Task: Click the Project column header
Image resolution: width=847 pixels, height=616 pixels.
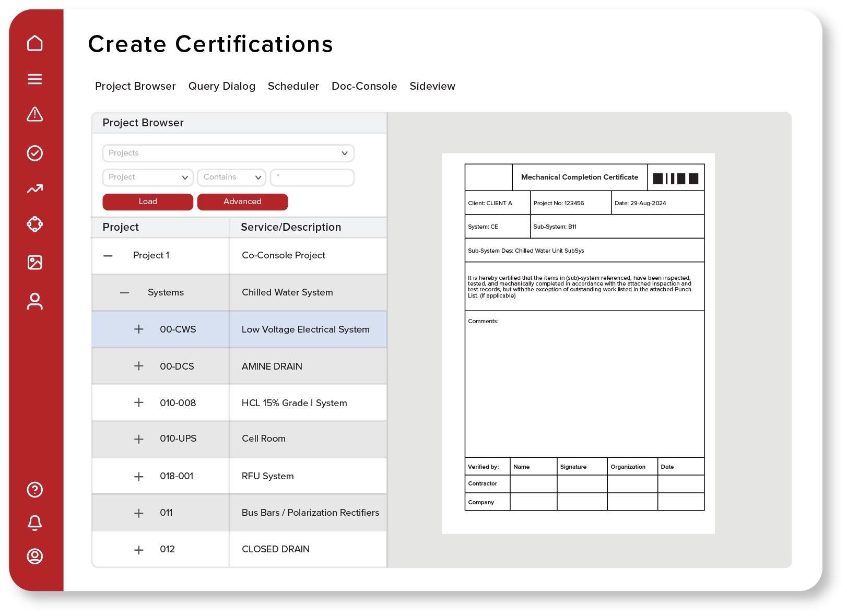Action: click(x=121, y=227)
